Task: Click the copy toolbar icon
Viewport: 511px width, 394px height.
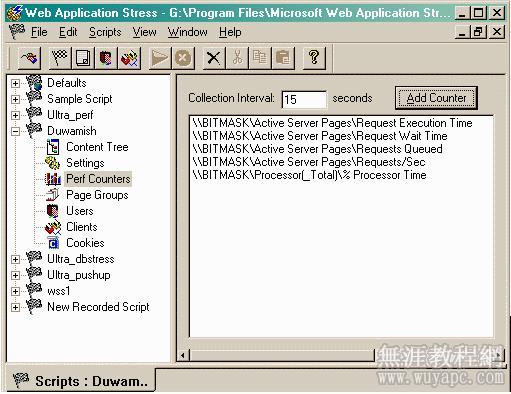Action: tap(260, 58)
